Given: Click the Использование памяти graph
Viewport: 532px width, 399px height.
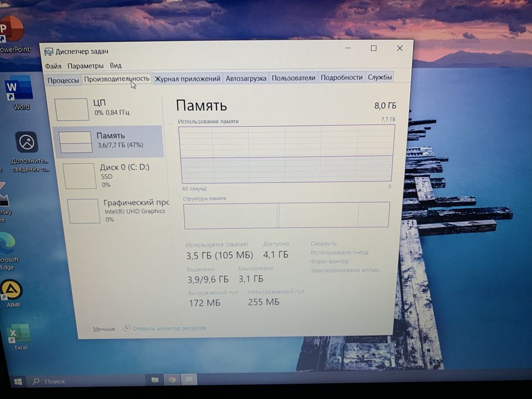Looking at the screenshot, I should point(286,154).
